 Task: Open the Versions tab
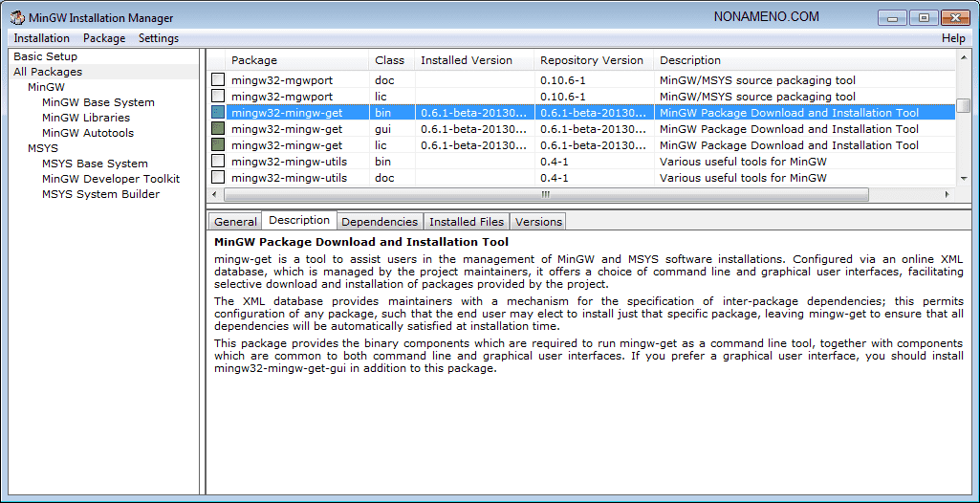click(x=538, y=222)
